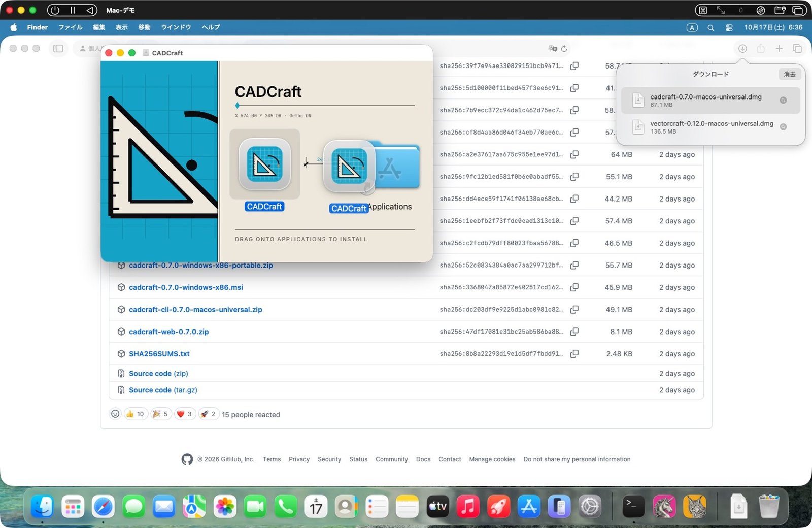This screenshot has width=812, height=528.
Task: Reveal vectorcraft-0.12.0 dmg in Finder
Action: click(x=783, y=127)
